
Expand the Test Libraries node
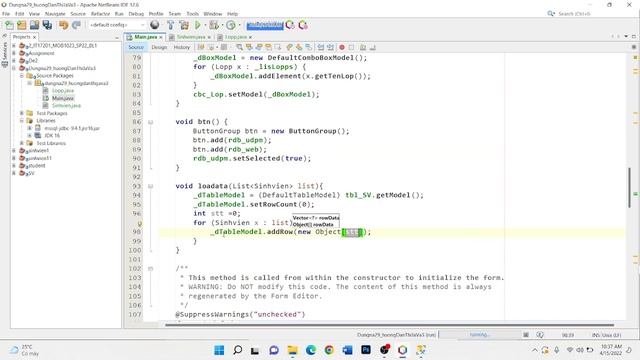[22, 143]
